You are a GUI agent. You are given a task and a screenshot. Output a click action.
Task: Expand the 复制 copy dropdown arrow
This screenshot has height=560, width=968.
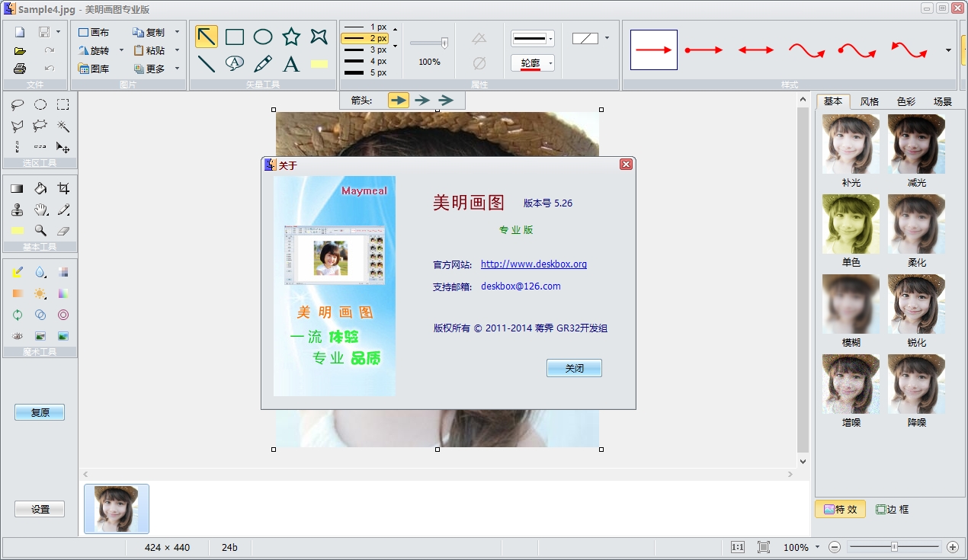177,33
